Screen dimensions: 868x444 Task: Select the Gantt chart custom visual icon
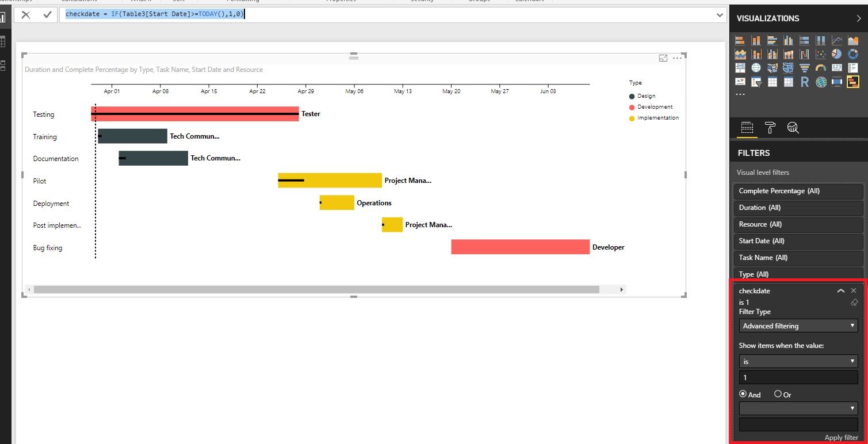click(852, 82)
